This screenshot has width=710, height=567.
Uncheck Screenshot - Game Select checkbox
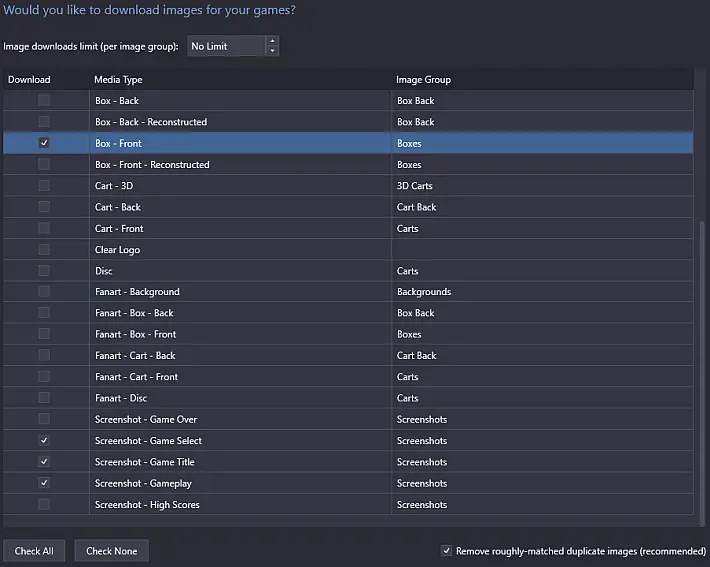pos(44,440)
